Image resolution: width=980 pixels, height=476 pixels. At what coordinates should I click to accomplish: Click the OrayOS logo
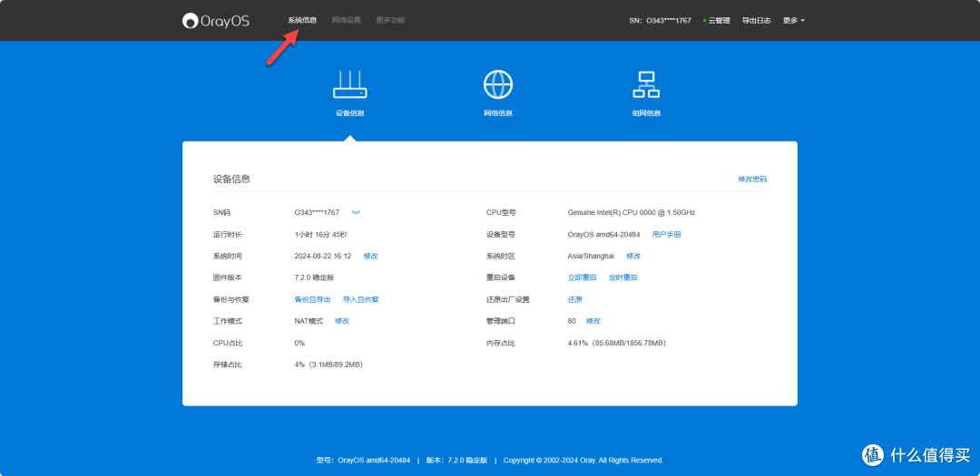coord(216,21)
